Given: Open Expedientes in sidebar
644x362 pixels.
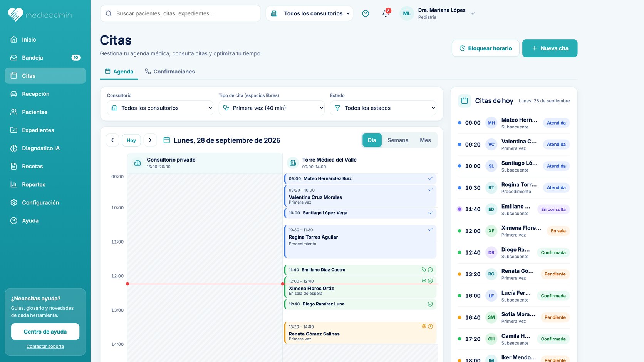Looking at the screenshot, I should [x=45, y=130].
